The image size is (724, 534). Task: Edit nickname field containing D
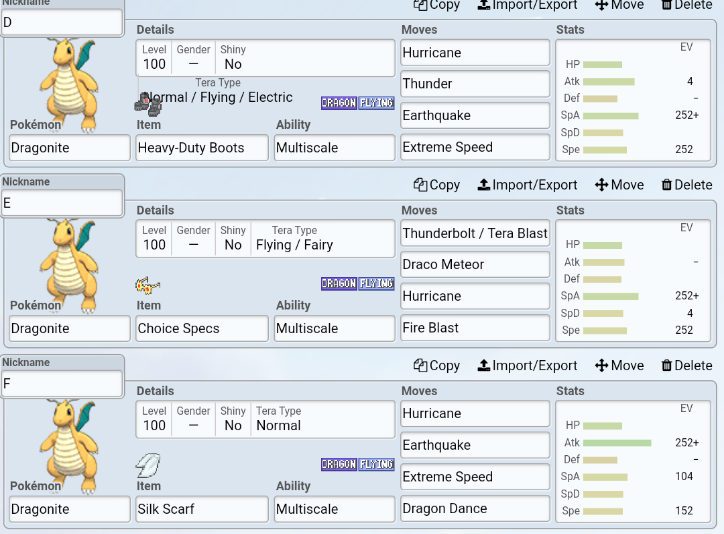62,22
